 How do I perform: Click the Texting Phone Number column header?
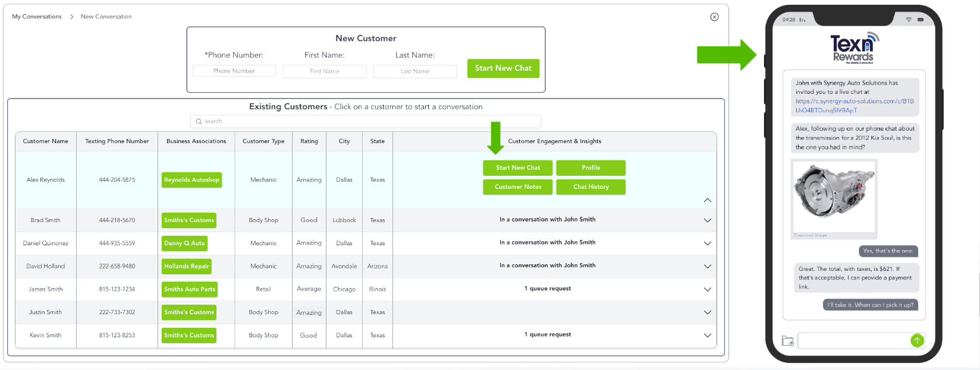[x=117, y=141]
